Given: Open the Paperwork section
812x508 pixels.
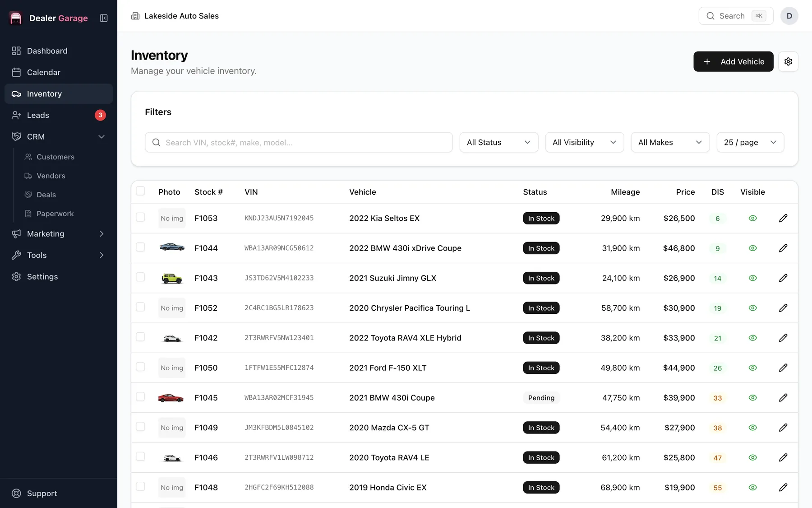Looking at the screenshot, I should coord(55,214).
